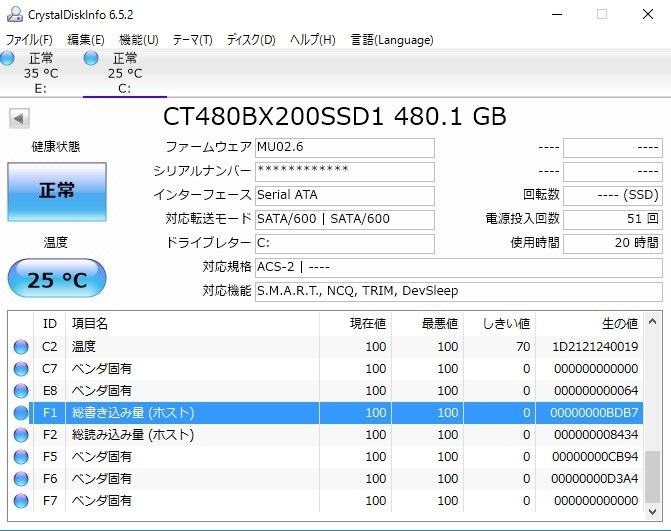671x531 pixels.
Task: Click the rotation rate field showing ---- (SSD)
Action: [x=613, y=196]
